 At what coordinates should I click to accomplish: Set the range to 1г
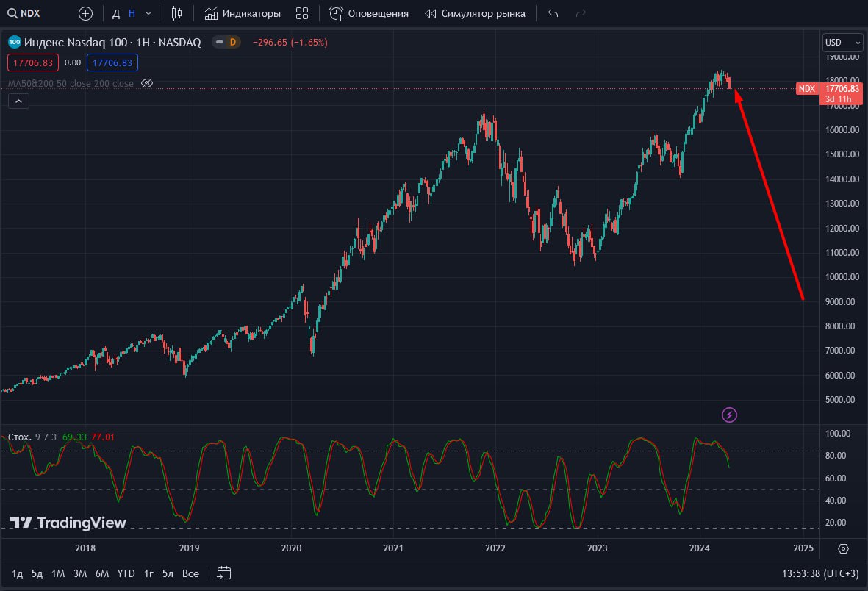click(x=148, y=573)
